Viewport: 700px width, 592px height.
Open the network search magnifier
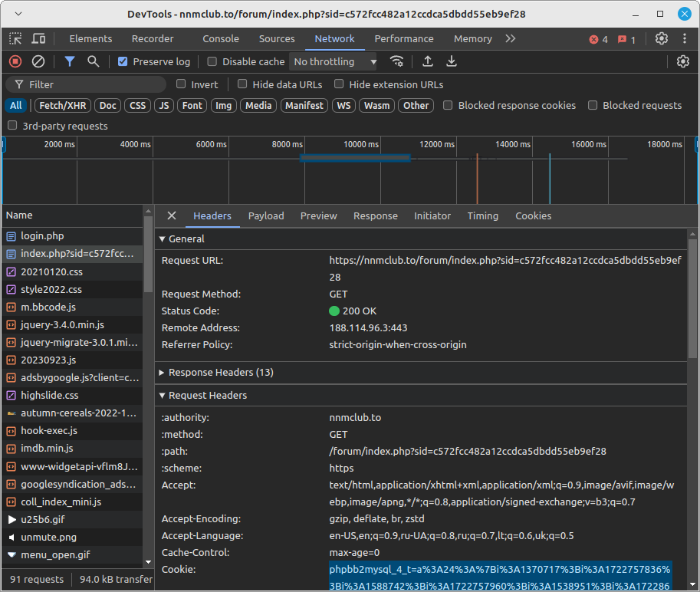point(93,61)
